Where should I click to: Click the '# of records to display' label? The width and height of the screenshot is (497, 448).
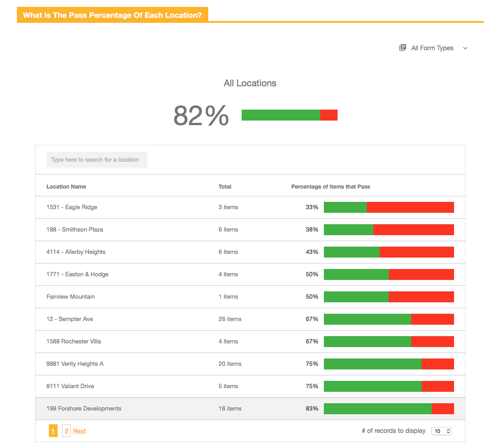[394, 431]
